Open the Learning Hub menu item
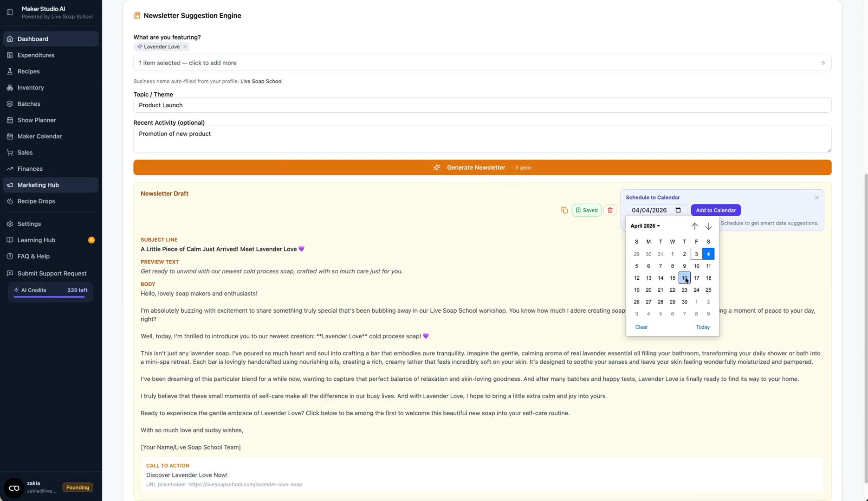 click(x=36, y=240)
